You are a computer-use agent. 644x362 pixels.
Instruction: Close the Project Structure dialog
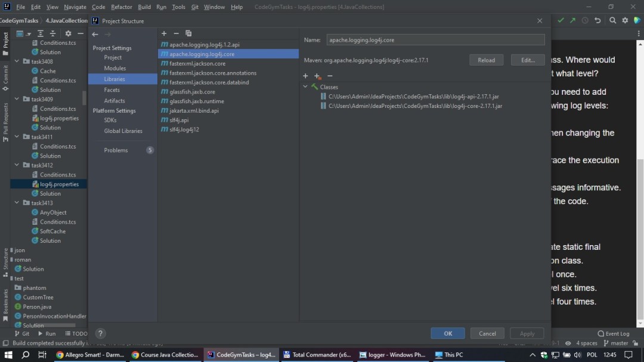pos(540,20)
